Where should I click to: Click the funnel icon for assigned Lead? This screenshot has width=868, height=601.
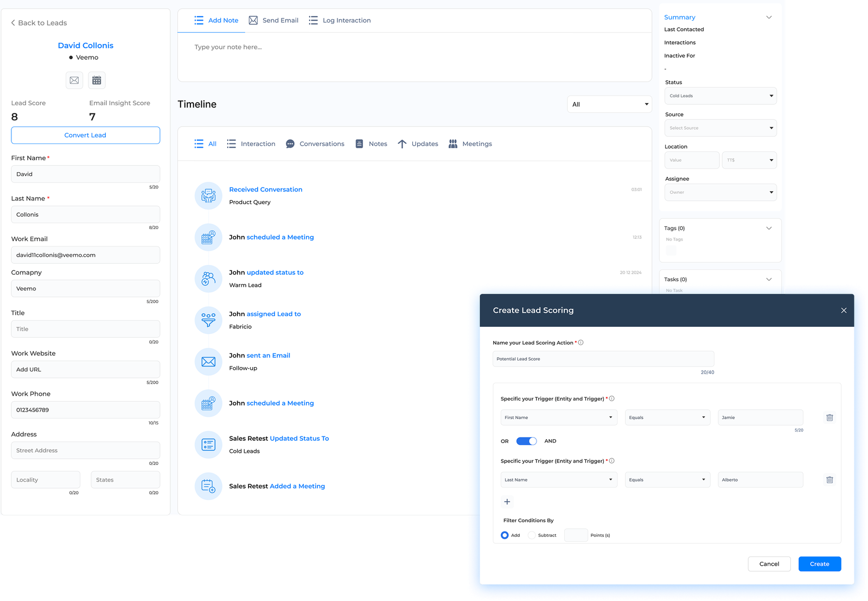tap(208, 320)
